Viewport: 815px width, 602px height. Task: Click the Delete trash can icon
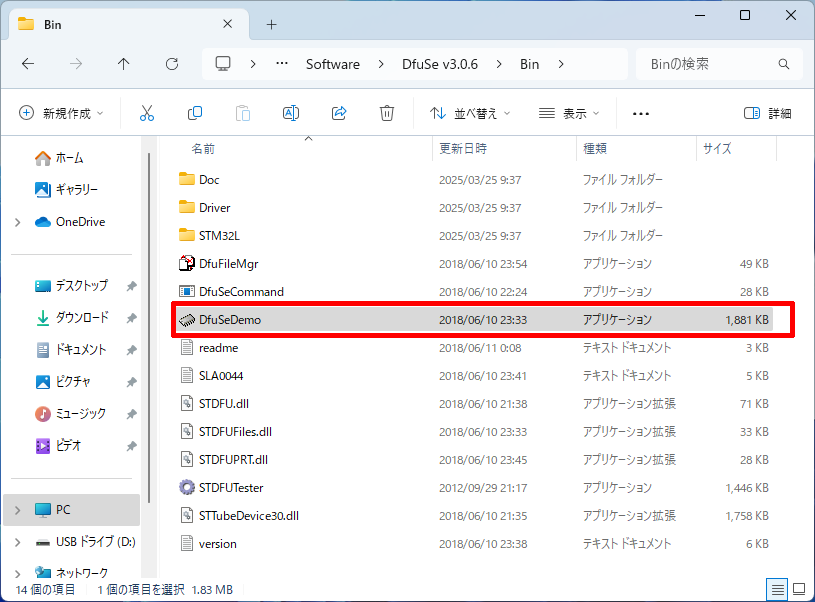click(387, 113)
